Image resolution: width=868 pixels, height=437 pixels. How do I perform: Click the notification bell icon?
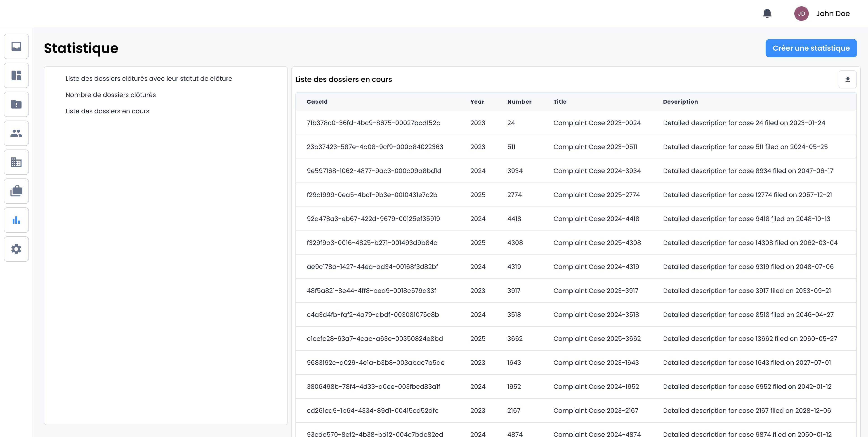(767, 14)
